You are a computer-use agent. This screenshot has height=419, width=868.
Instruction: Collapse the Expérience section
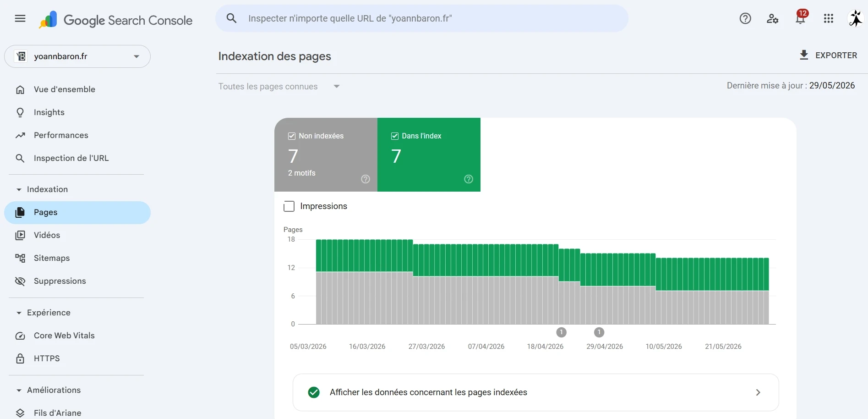19,313
